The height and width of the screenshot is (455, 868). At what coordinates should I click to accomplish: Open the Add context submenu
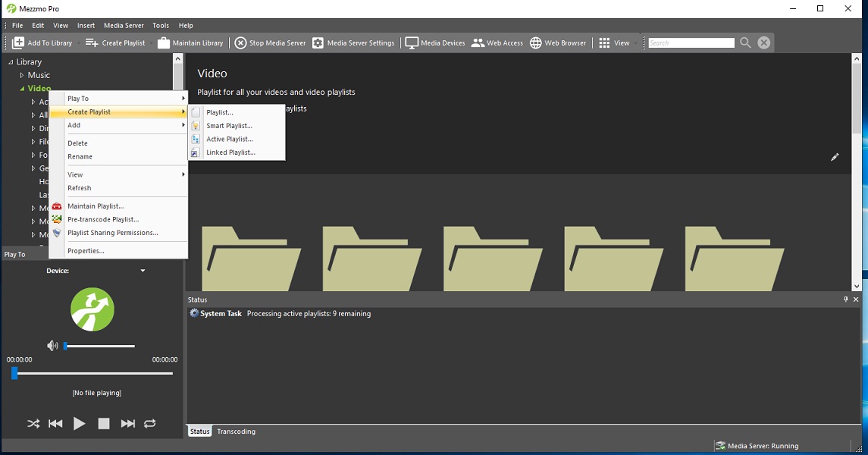(x=118, y=125)
